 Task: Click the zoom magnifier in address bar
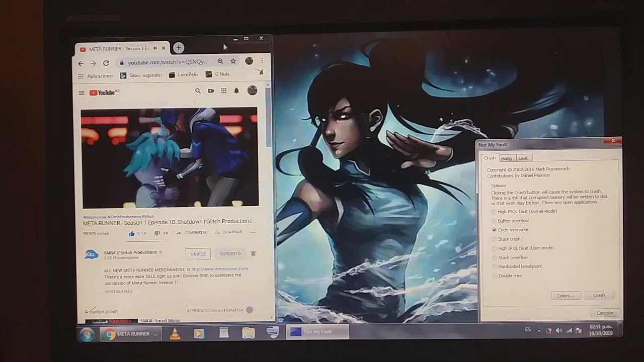click(220, 61)
